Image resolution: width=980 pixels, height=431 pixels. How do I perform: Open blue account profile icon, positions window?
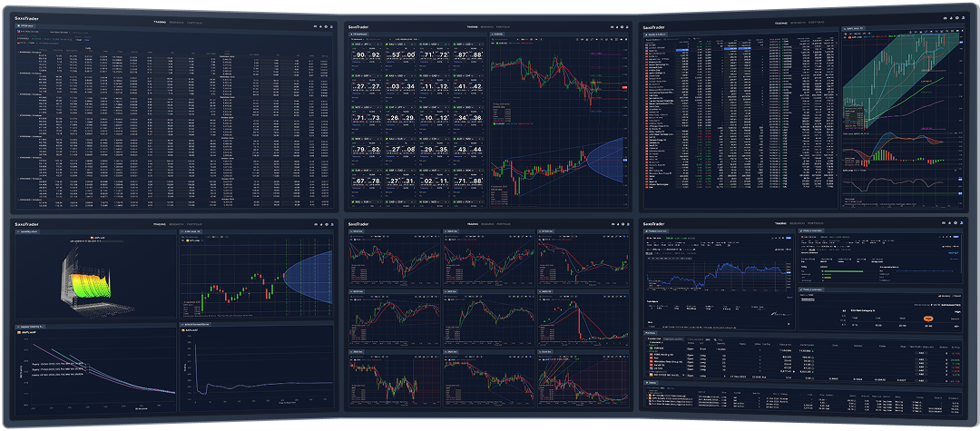click(961, 223)
